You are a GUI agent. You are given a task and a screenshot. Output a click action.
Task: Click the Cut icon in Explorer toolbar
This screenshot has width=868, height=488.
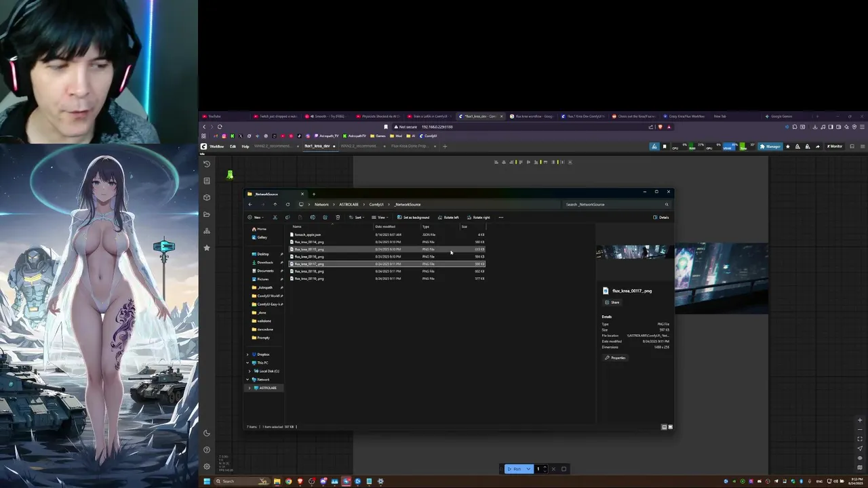pyautogui.click(x=275, y=218)
